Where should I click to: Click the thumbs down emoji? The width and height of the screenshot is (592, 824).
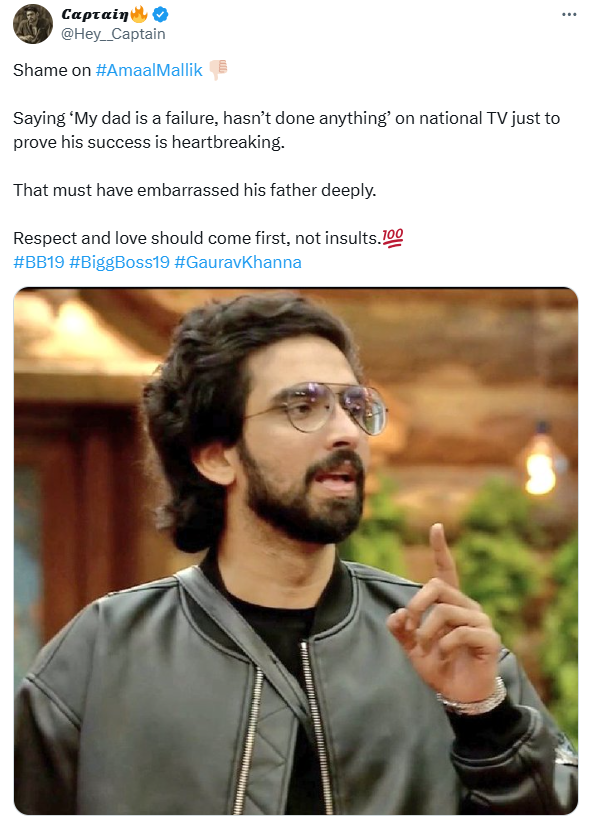pyautogui.click(x=218, y=70)
